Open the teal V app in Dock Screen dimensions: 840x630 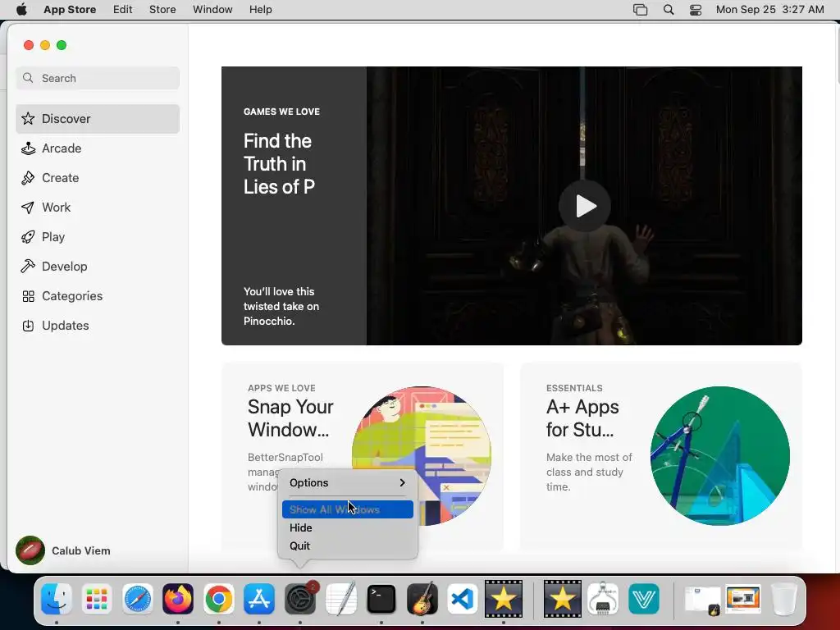tap(643, 598)
